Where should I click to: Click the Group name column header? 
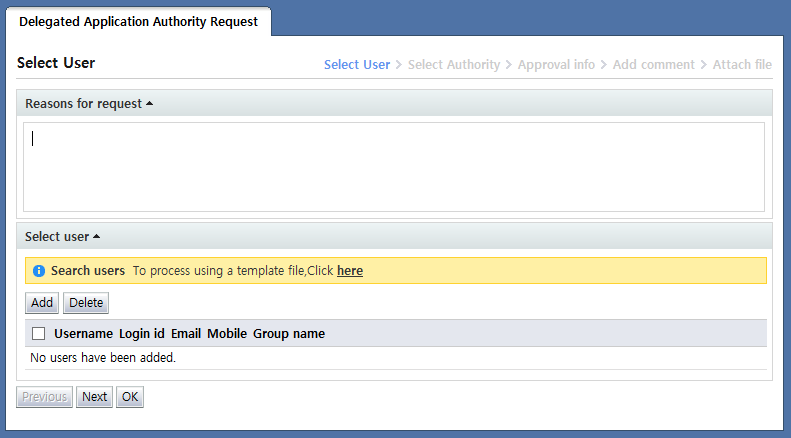click(288, 333)
